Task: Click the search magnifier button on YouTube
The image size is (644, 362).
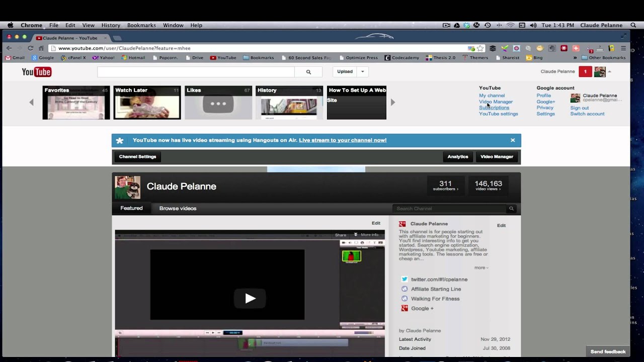Action: pyautogui.click(x=308, y=72)
